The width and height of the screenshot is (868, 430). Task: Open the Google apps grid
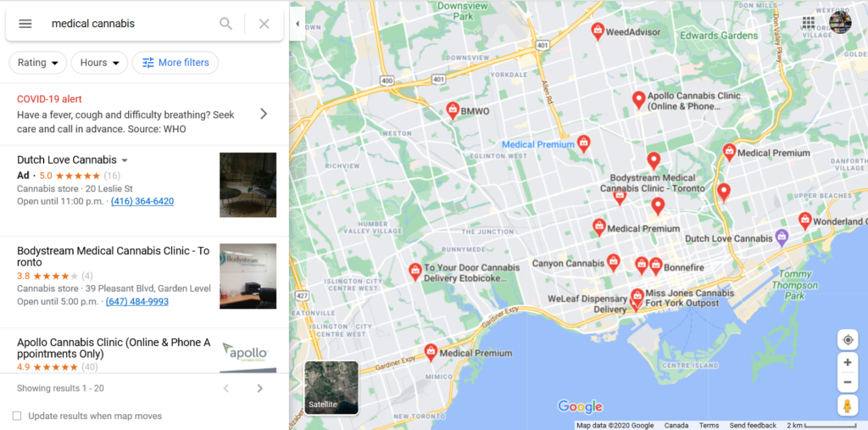(x=808, y=23)
